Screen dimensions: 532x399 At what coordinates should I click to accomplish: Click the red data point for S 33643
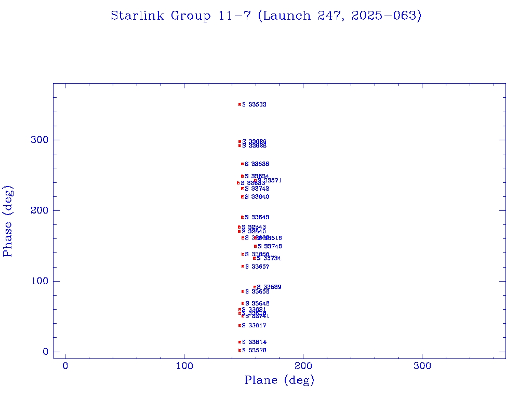coord(242,217)
